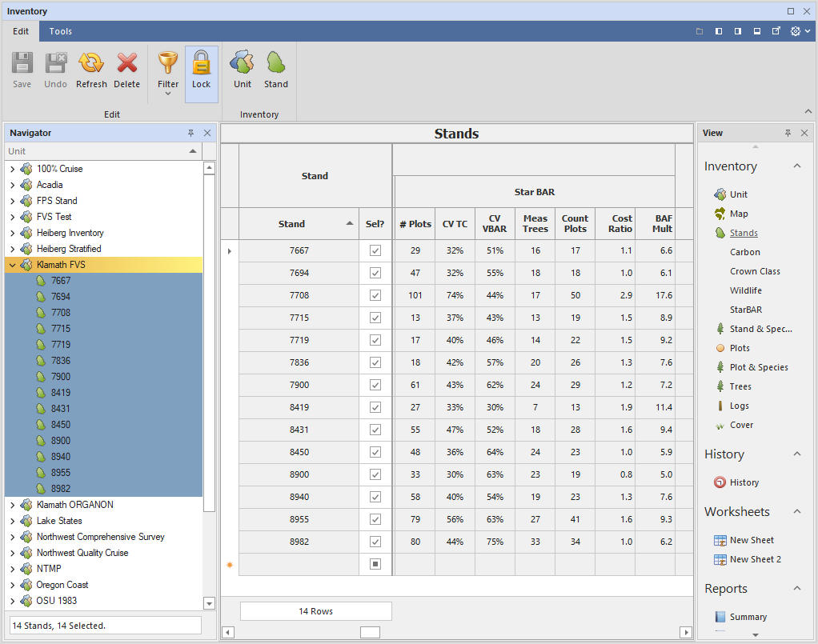Click the Save ribbon icon
The image size is (818, 644).
[x=22, y=63]
